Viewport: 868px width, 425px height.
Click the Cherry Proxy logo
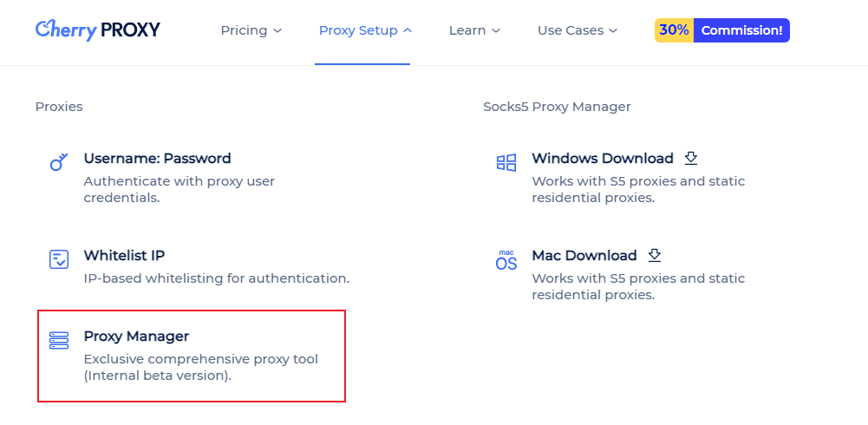tap(97, 29)
